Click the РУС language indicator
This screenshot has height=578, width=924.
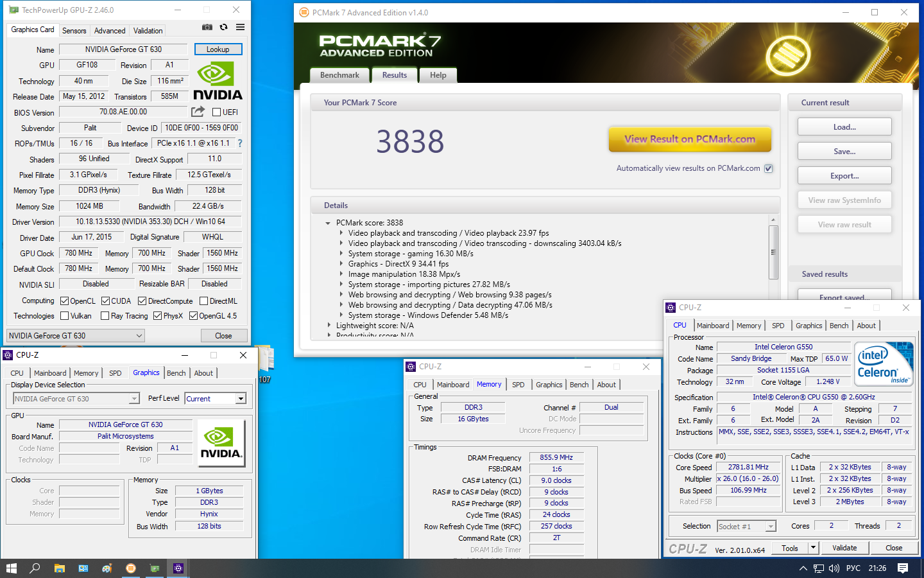853,568
